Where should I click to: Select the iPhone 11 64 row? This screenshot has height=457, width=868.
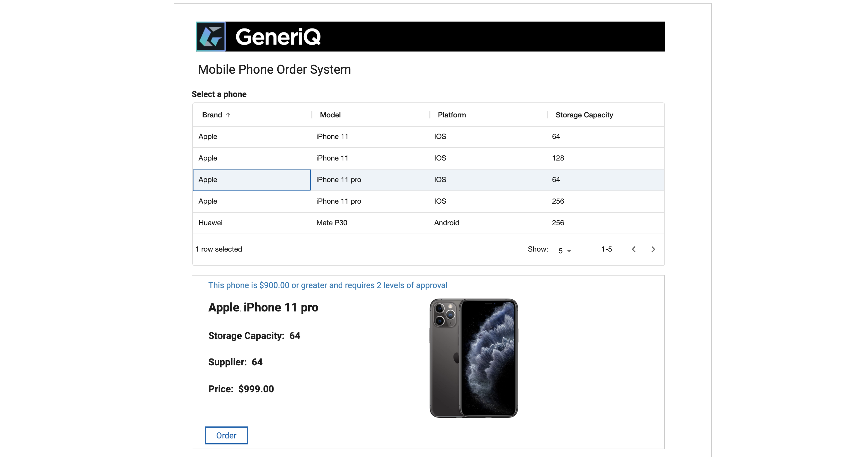(x=428, y=137)
